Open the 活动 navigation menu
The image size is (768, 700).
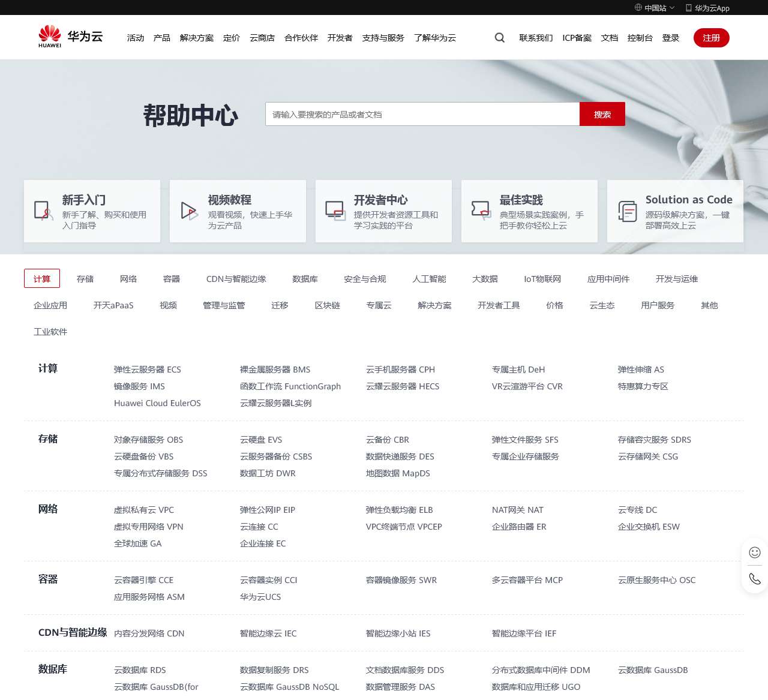point(136,38)
